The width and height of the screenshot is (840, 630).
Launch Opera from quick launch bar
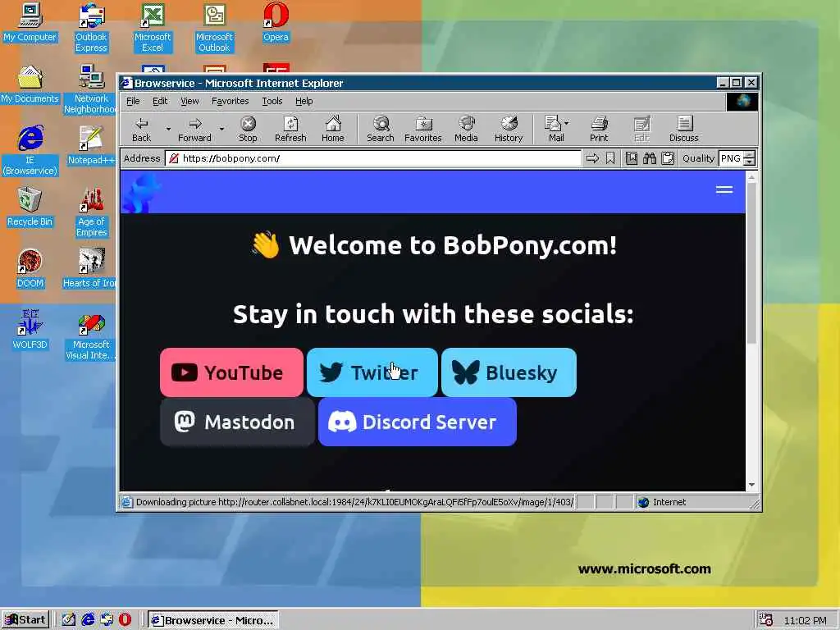coord(125,620)
